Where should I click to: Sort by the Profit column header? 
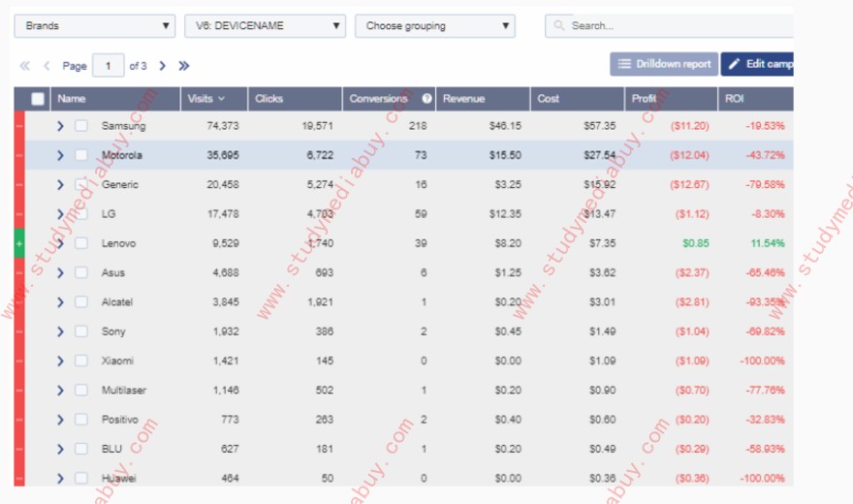click(672, 99)
